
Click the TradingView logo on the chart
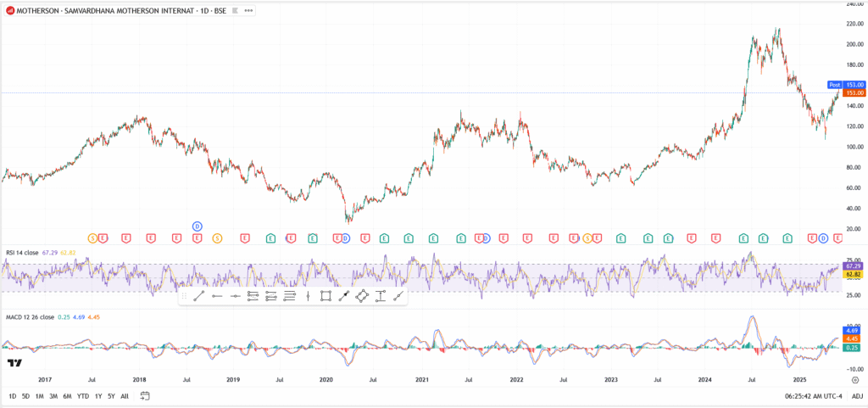14,363
